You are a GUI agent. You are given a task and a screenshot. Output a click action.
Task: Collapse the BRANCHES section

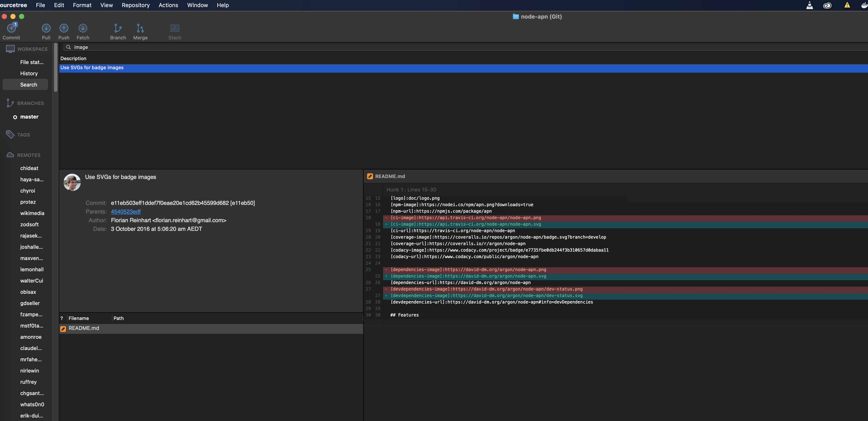coord(30,103)
